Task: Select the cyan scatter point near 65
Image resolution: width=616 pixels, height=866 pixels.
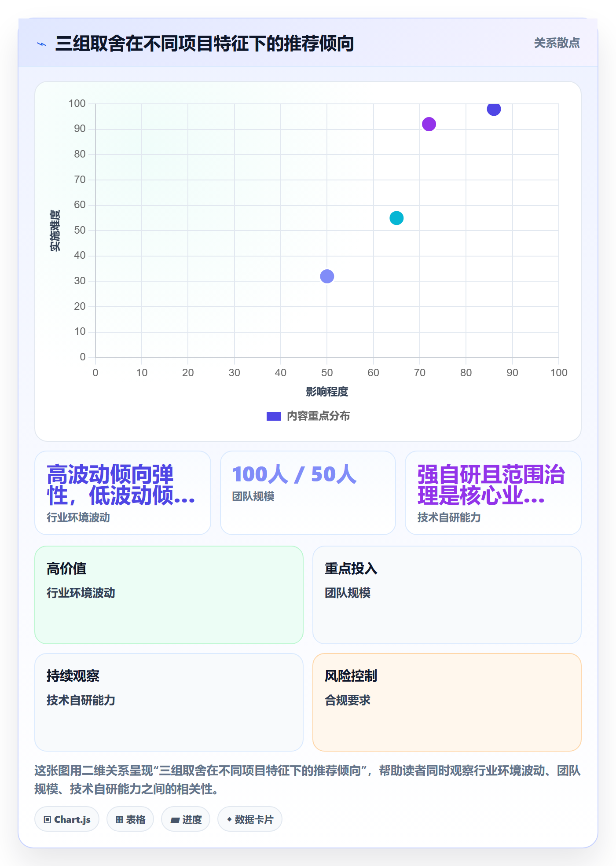Action: click(396, 218)
